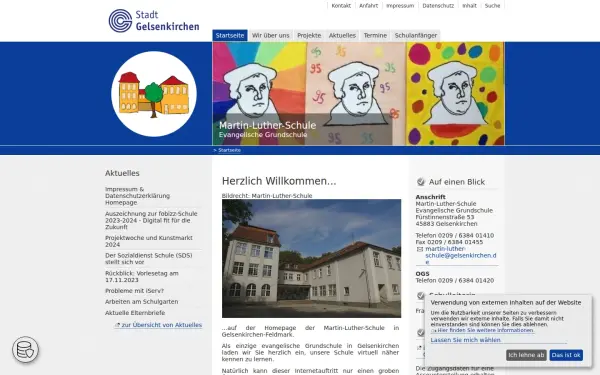The image size is (600, 375).
Task: Select the Startseite navigation tab
Action: (x=230, y=35)
